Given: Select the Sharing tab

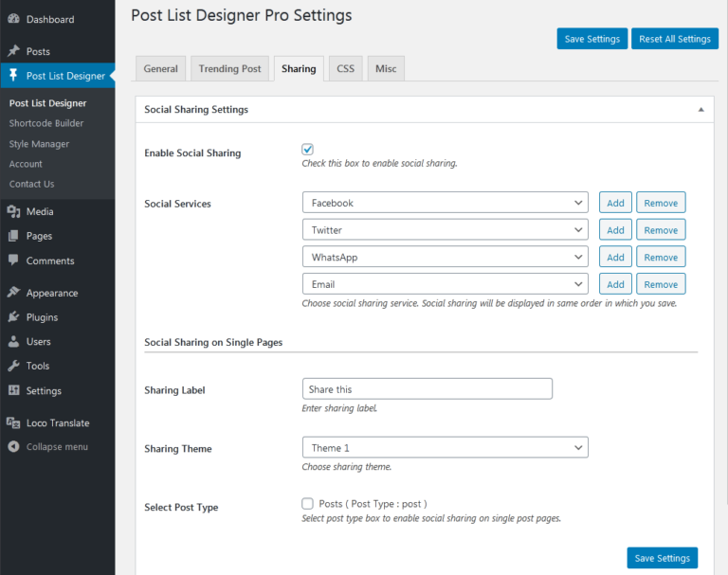Looking at the screenshot, I should (299, 69).
